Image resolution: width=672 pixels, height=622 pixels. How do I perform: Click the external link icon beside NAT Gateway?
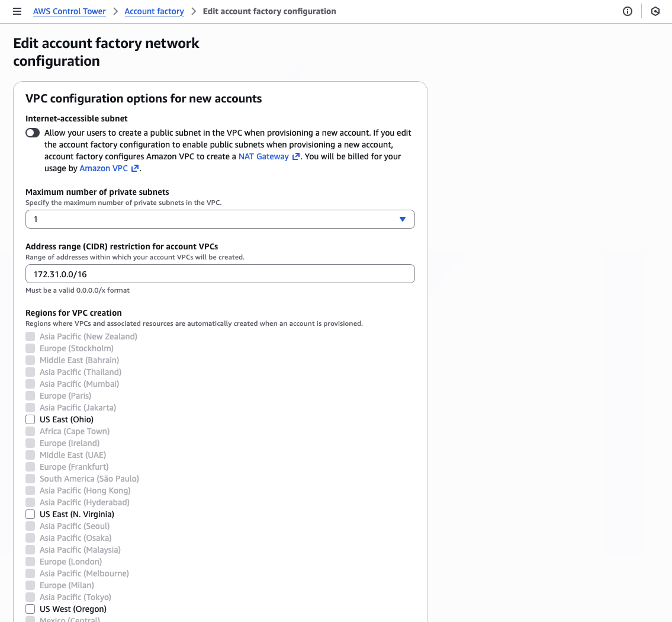294,156
